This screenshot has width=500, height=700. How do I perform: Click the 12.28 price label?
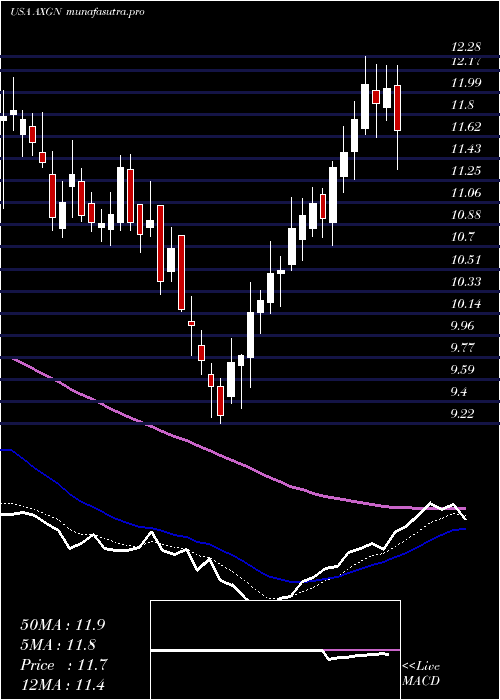[466, 47]
